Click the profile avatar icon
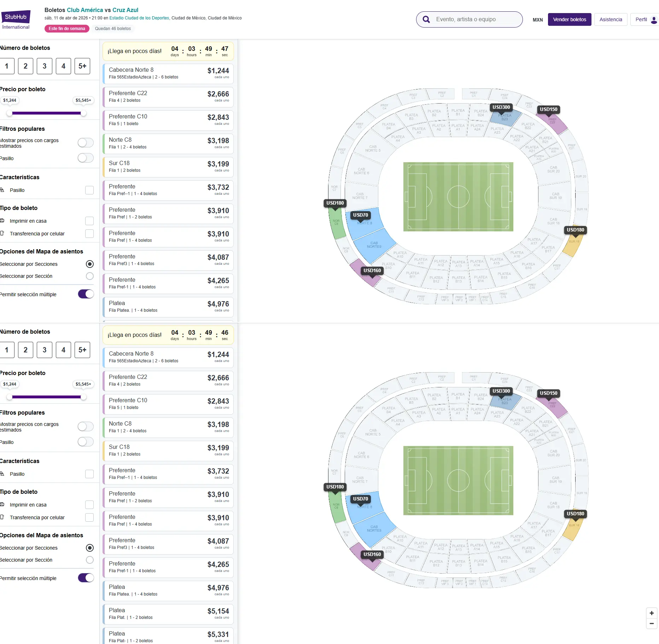This screenshot has width=659, height=644. tap(654, 20)
